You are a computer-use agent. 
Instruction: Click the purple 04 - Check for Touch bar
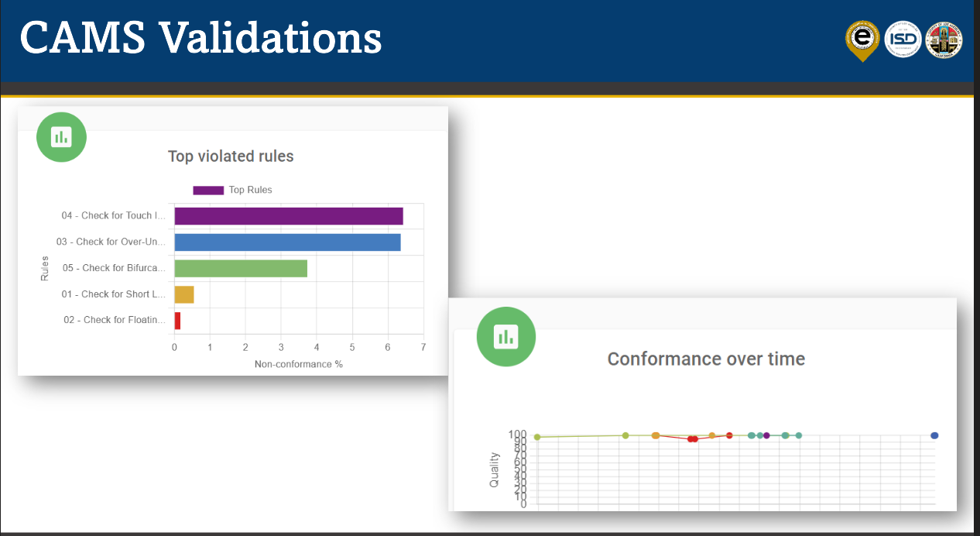(x=288, y=216)
